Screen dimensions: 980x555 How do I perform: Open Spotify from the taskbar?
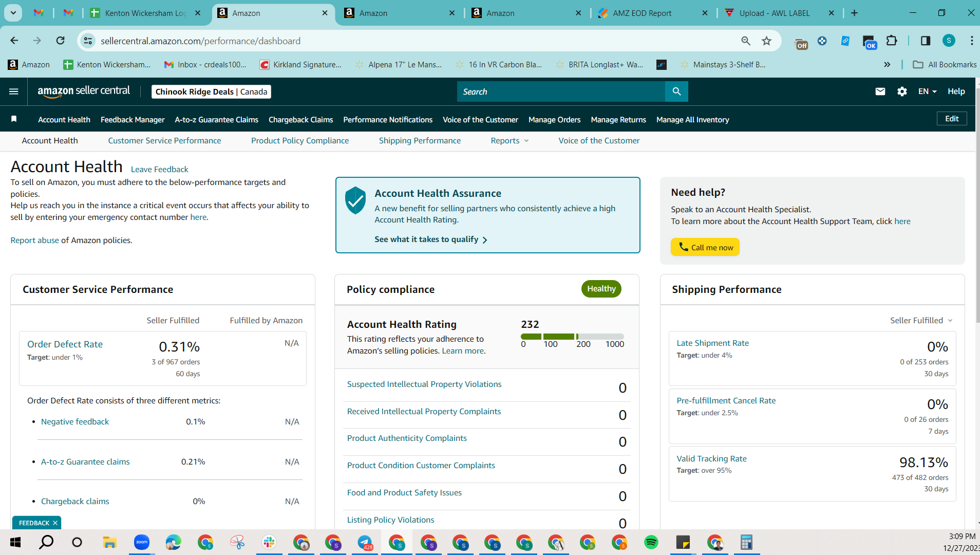pyautogui.click(x=651, y=542)
